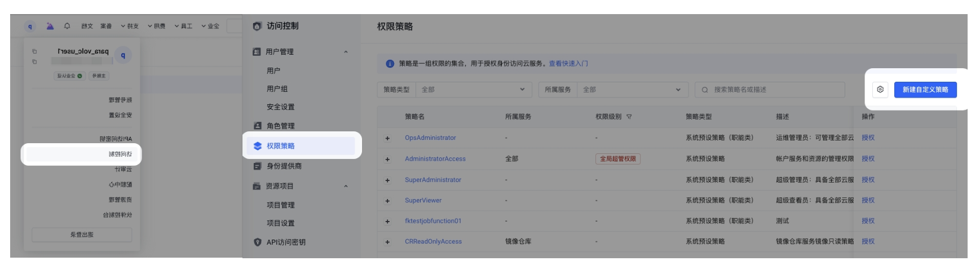The image size is (980, 274).
Task: Collapse the 资源项目 section
Action: [346, 186]
